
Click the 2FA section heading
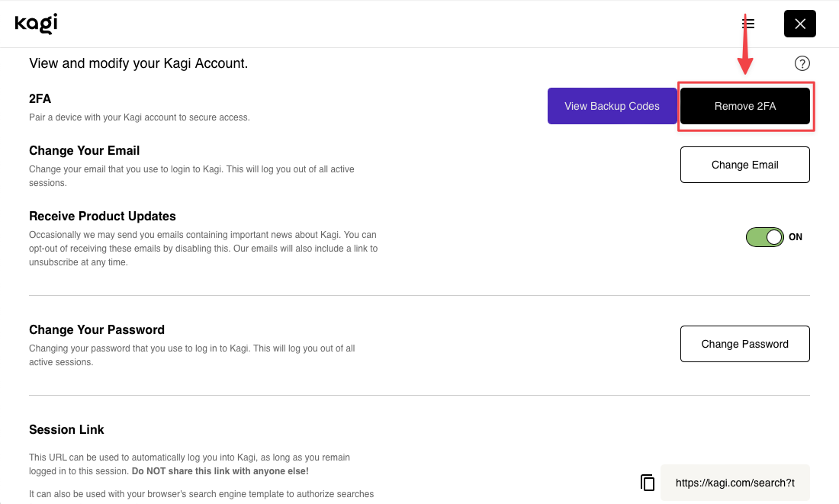point(39,98)
